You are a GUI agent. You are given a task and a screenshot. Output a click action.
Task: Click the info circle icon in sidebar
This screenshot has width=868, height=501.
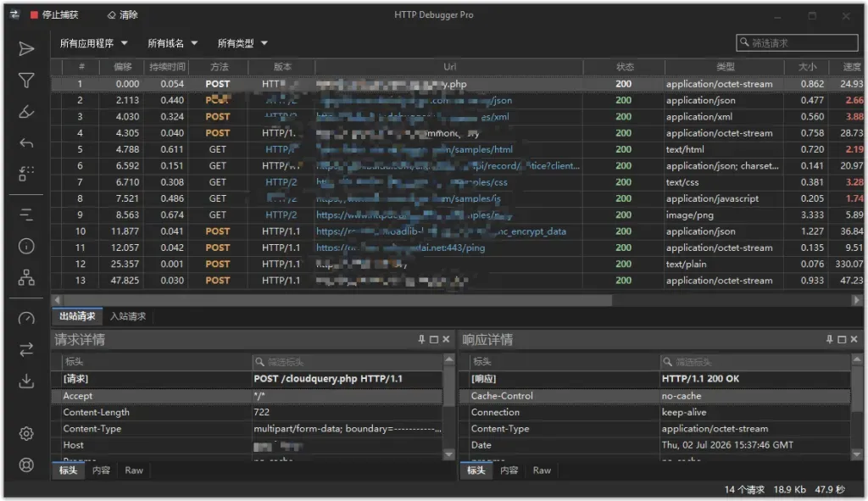point(26,246)
